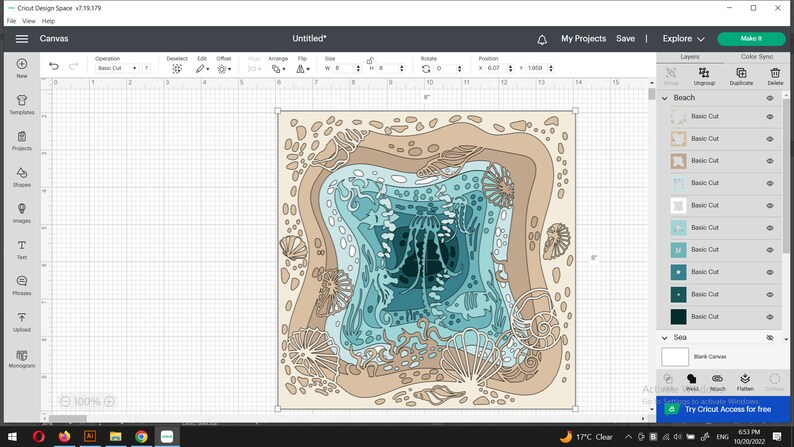Image resolution: width=794 pixels, height=447 pixels.
Task: Select the Blank Canvas color swatch
Action: point(675,356)
